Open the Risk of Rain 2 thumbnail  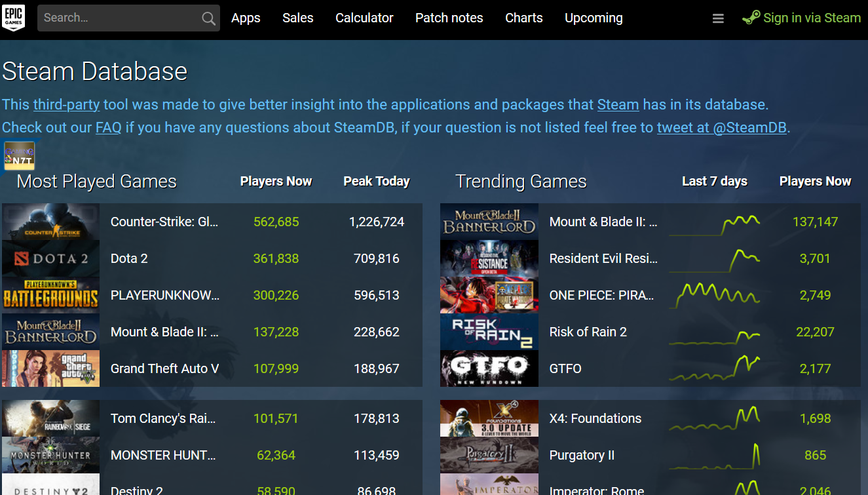coord(489,332)
